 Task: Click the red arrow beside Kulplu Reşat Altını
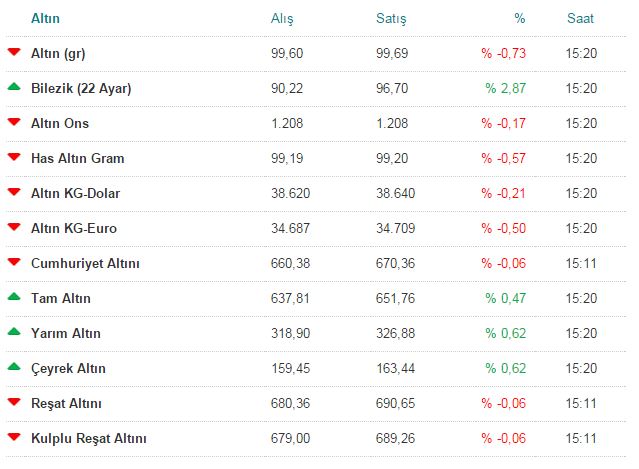[x=14, y=437]
